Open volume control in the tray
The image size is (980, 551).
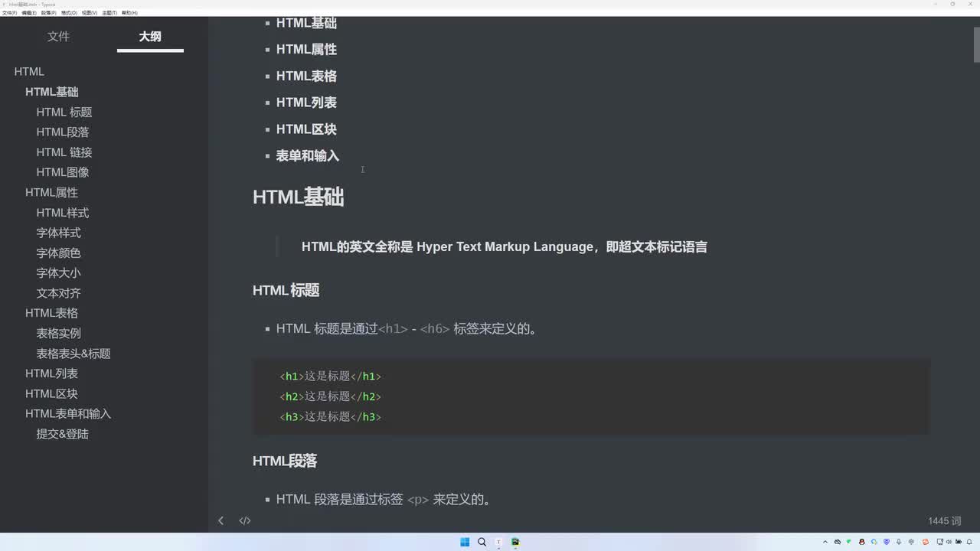[x=949, y=542]
